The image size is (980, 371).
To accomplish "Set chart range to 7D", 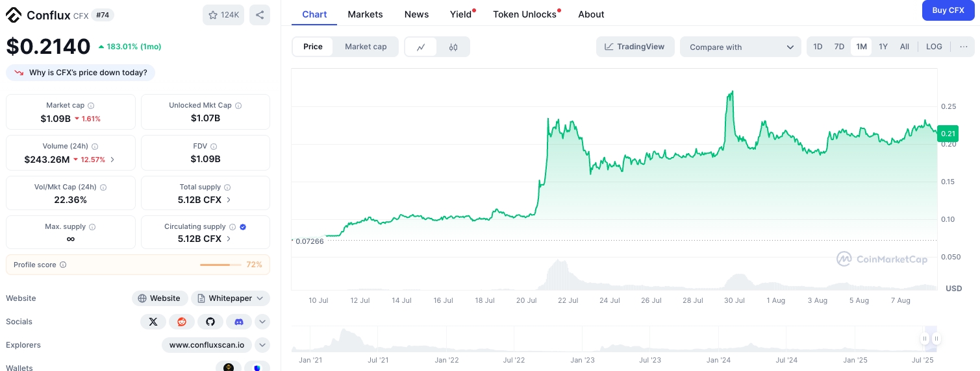I will click(x=839, y=47).
